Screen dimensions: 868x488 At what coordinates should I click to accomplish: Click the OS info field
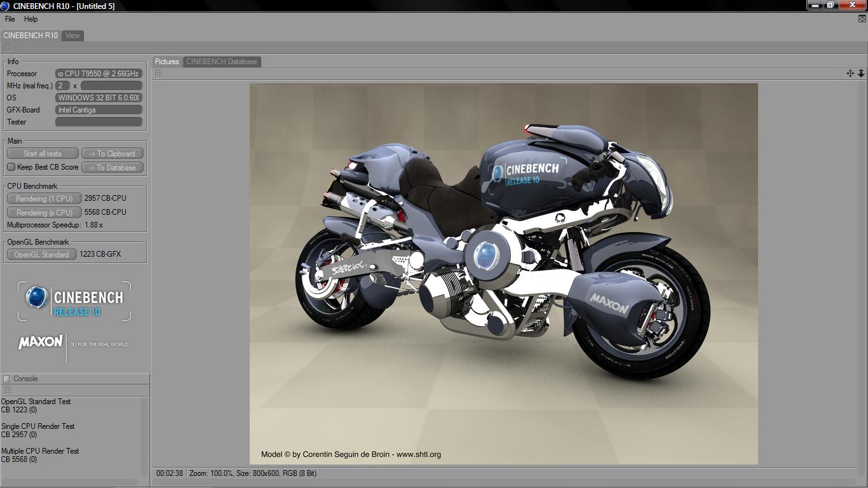pyautogui.click(x=98, y=98)
